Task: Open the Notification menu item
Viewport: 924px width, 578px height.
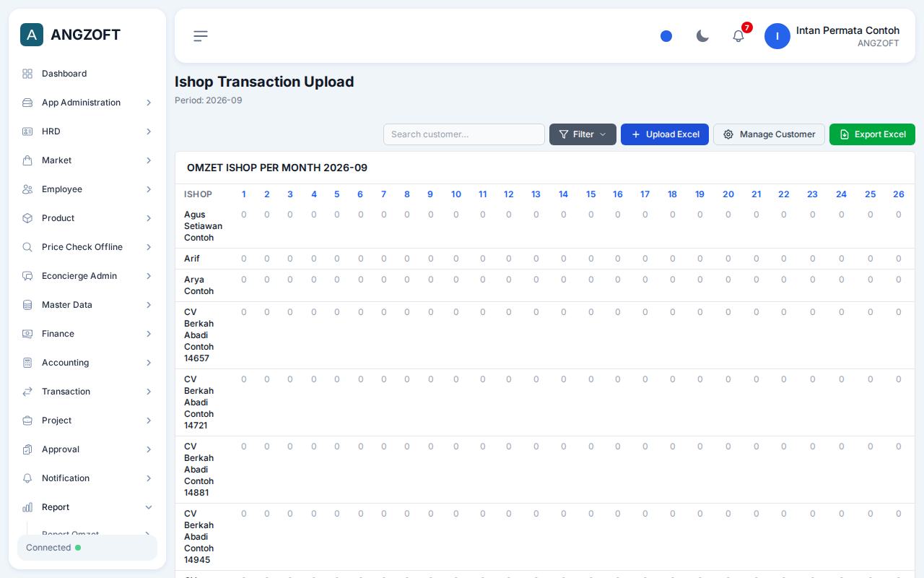Action: 87,478
